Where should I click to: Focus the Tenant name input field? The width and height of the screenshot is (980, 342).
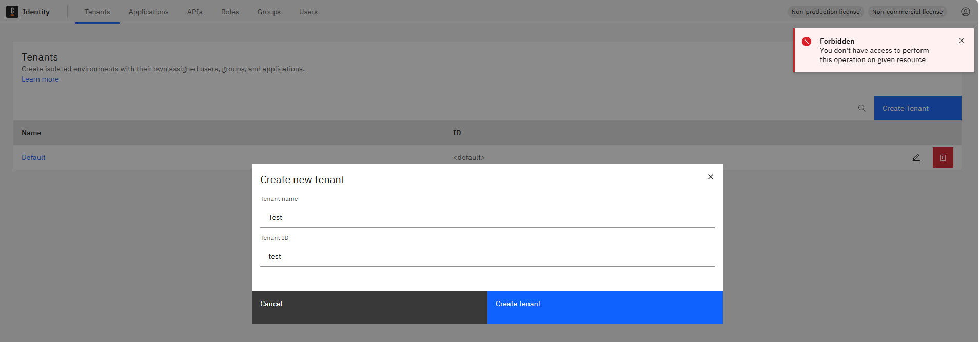pos(487,218)
